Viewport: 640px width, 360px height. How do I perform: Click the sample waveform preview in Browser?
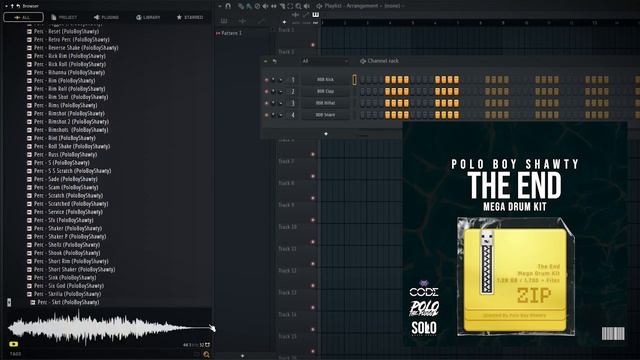[x=110, y=328]
